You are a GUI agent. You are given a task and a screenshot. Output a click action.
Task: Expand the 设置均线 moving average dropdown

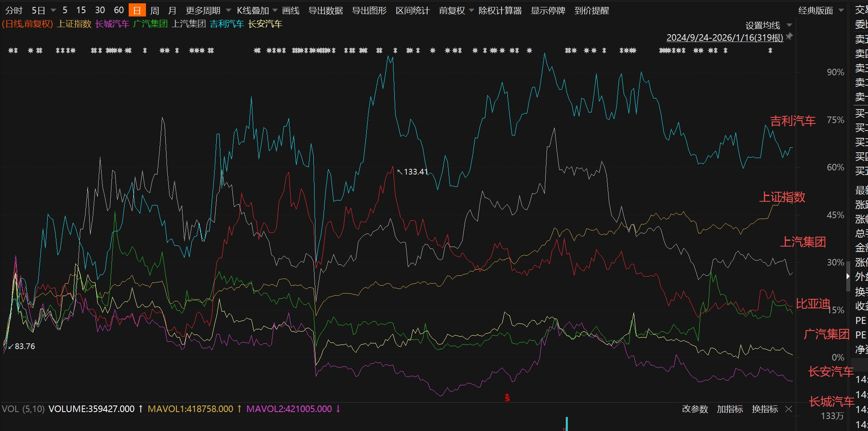[x=789, y=25]
